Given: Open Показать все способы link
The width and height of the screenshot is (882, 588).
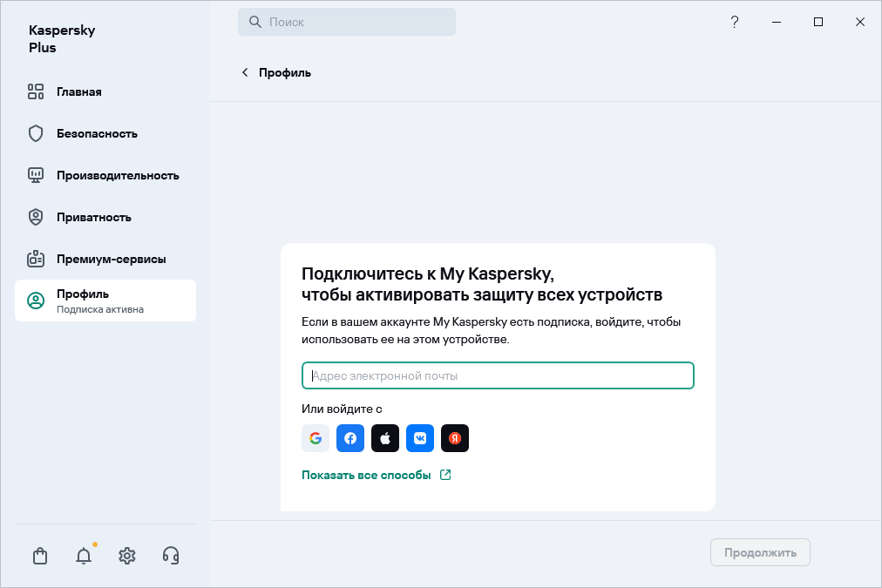Looking at the screenshot, I should click(368, 475).
